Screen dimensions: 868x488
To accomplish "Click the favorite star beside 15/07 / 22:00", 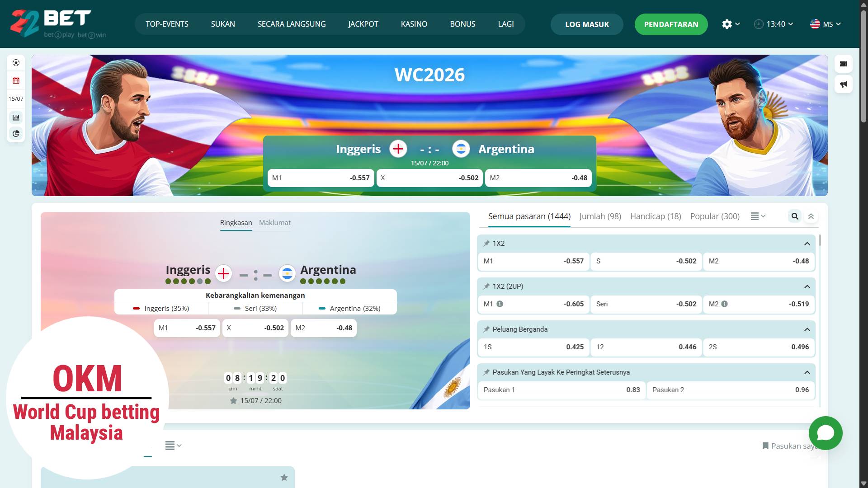I will click(x=233, y=400).
